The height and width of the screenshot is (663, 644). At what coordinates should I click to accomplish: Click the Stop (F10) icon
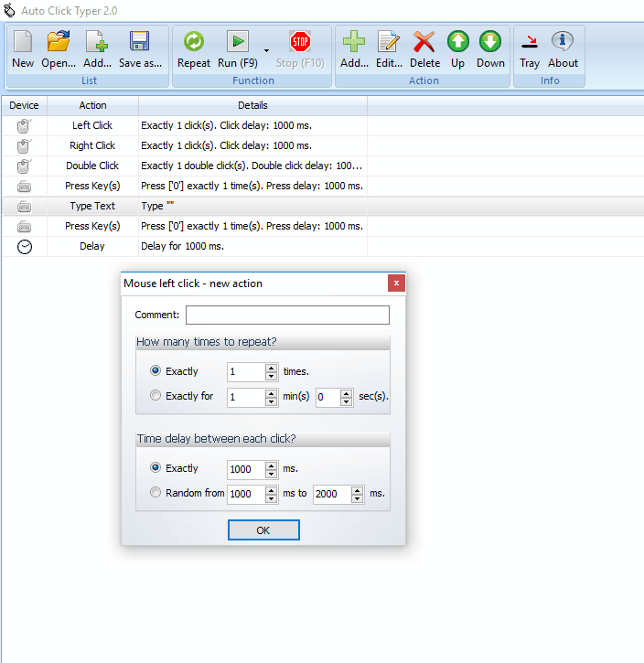[x=300, y=49]
